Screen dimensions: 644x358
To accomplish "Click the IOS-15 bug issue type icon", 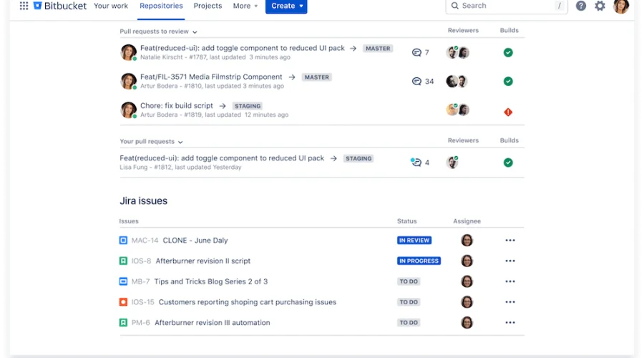I will pyautogui.click(x=123, y=301).
